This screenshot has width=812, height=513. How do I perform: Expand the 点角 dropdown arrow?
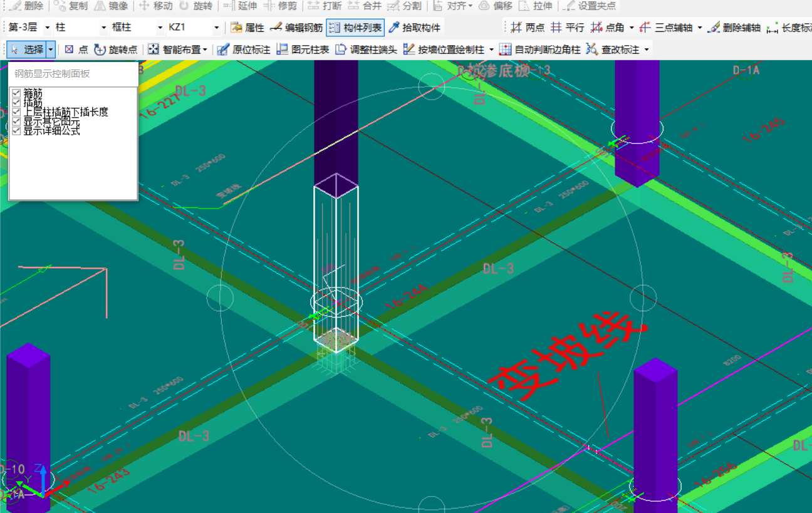(x=632, y=28)
